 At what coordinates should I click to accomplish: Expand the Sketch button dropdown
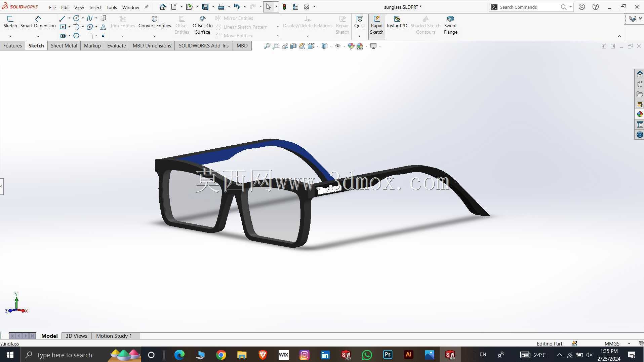point(10,36)
